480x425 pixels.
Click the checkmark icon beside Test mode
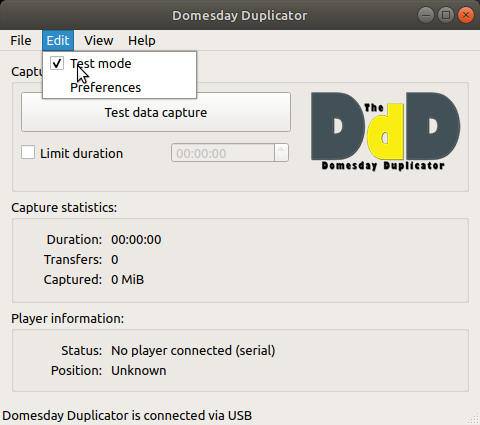coord(57,63)
